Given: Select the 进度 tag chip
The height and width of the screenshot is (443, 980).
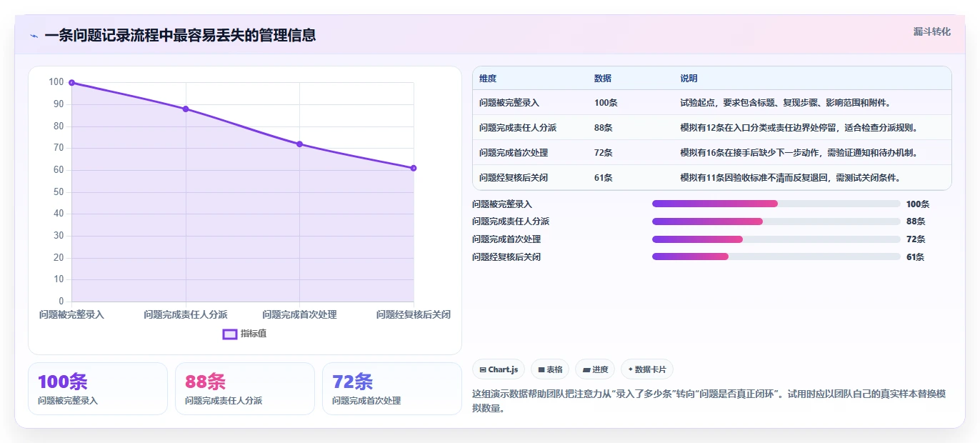Looking at the screenshot, I should pyautogui.click(x=595, y=369).
